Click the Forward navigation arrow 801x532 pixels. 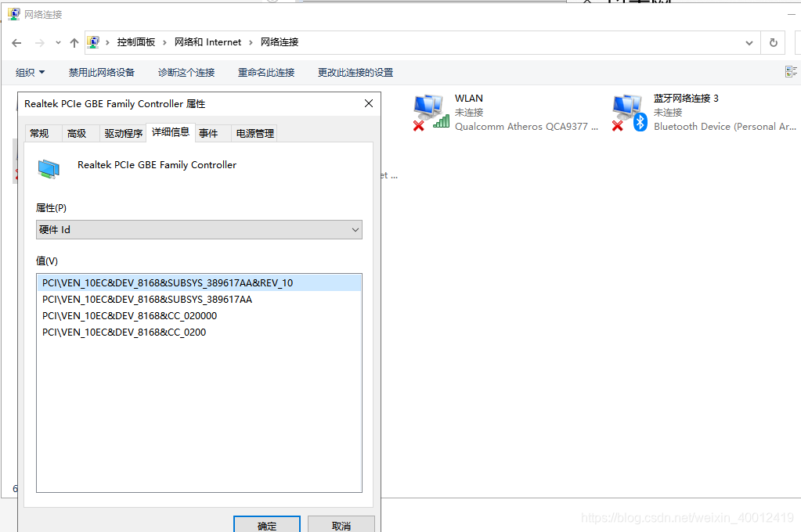(x=39, y=43)
